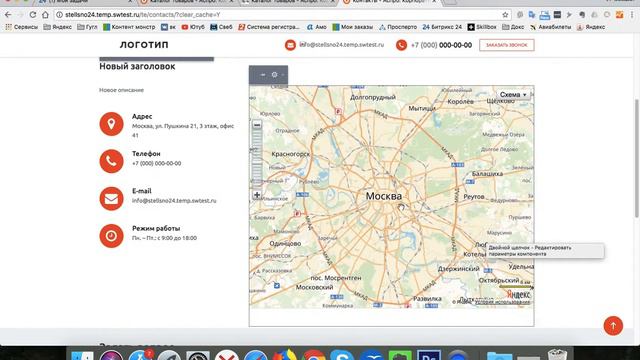This screenshot has height=360, width=640.
Task: Click the Телефон handset icon in contacts
Action: coord(111,161)
